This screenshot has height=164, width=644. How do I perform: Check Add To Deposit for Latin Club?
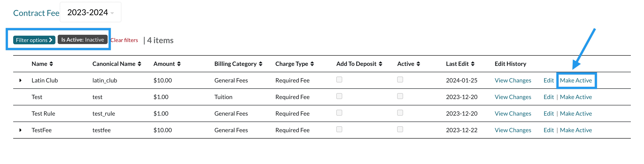339,80
